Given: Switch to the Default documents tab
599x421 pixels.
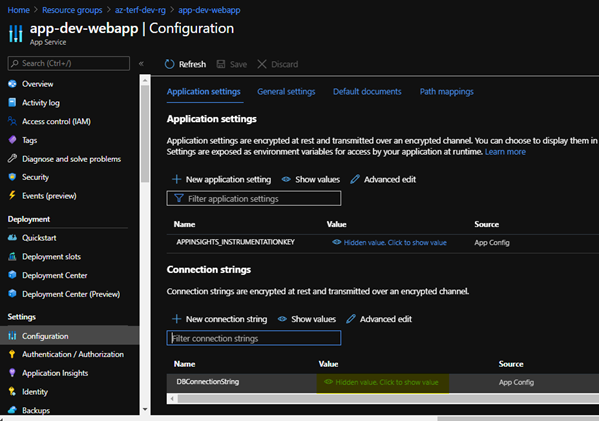Looking at the screenshot, I should [x=367, y=92].
